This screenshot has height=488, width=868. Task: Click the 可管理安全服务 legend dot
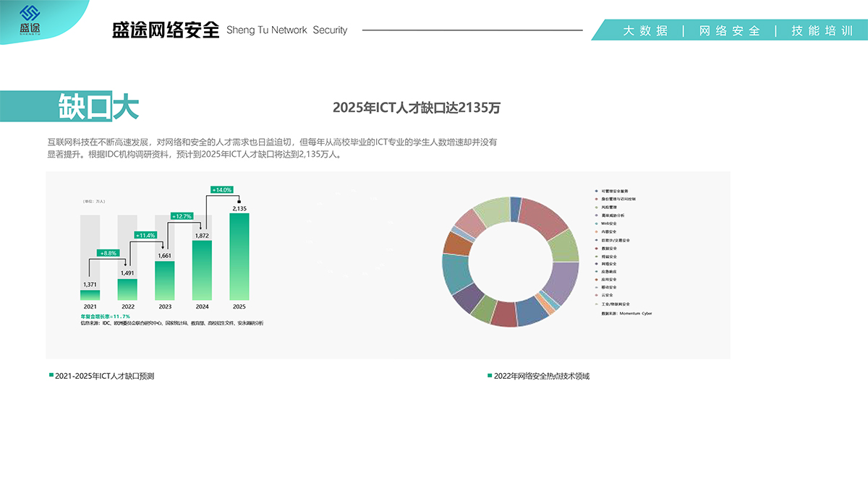click(x=595, y=192)
